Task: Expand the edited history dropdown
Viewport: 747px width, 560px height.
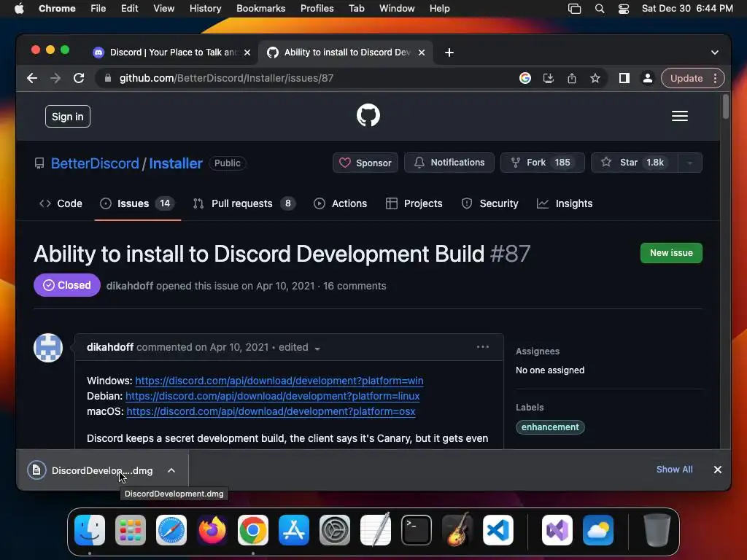Action: pyautogui.click(x=299, y=348)
